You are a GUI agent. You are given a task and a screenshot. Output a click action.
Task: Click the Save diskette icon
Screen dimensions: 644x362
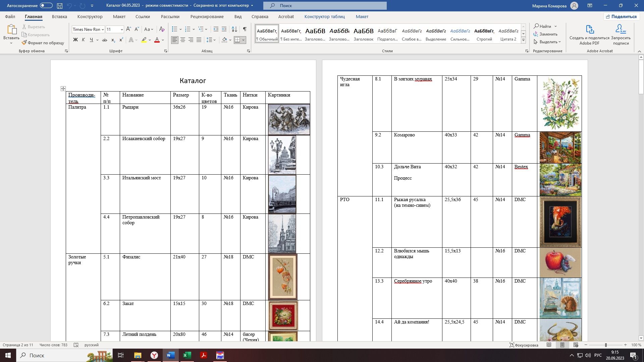tap(60, 5)
